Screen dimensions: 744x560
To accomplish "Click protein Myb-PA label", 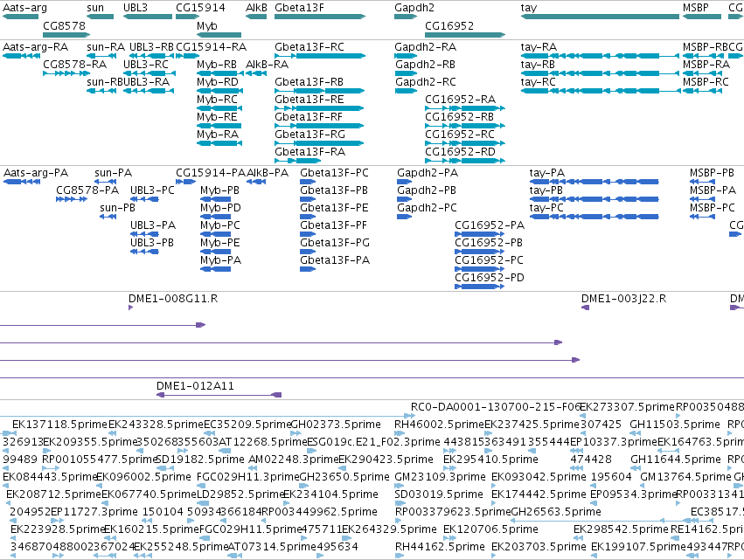I will 220,260.
